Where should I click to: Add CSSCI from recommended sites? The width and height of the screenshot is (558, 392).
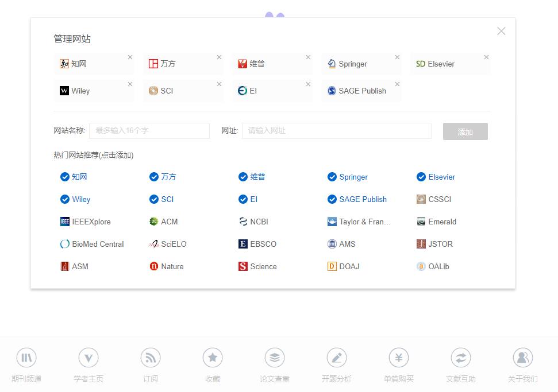pos(434,199)
